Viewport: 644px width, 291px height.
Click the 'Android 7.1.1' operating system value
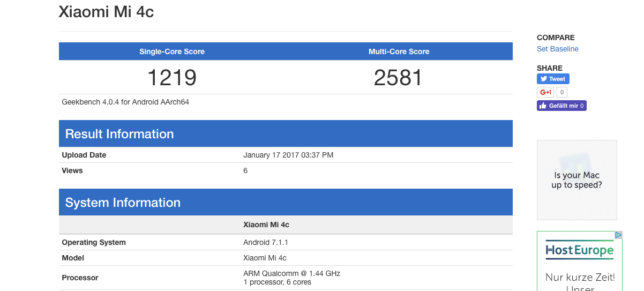(266, 242)
